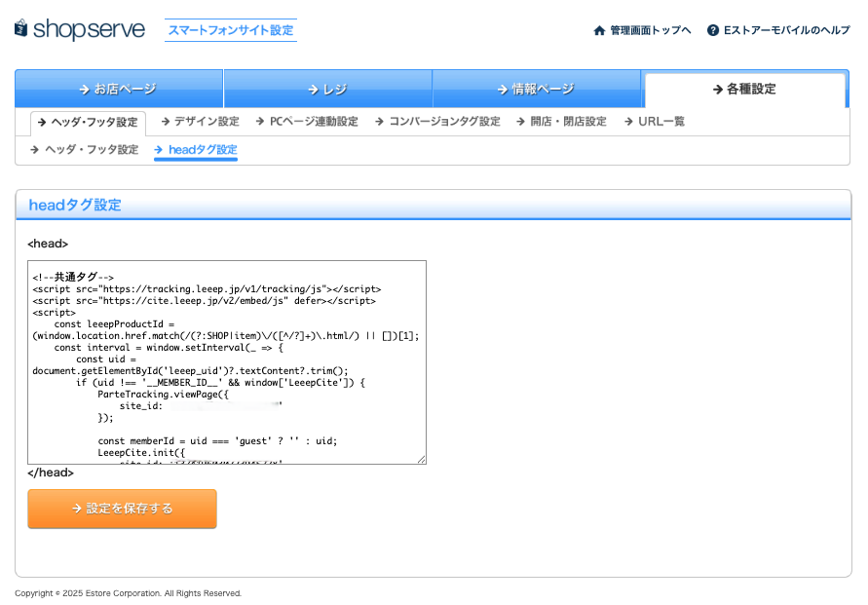This screenshot has width=868, height=605.
Task: Switch to the 情報ページ tab
Action: click(x=537, y=89)
